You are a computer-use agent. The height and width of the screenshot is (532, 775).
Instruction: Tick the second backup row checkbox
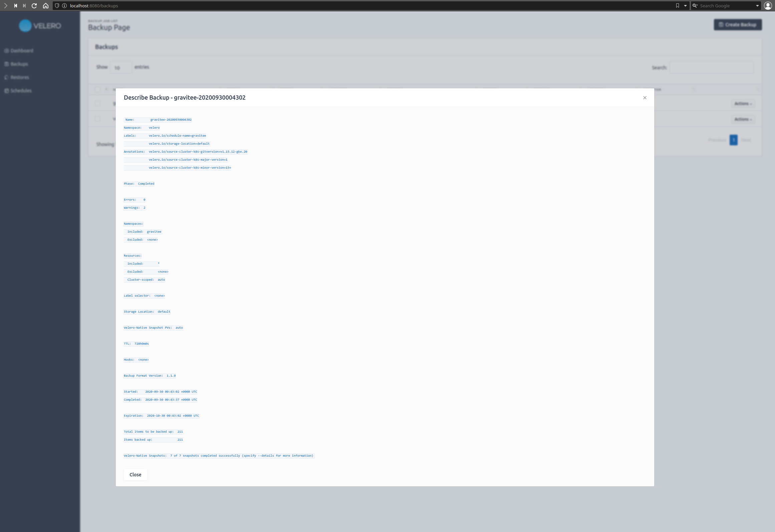(x=98, y=119)
